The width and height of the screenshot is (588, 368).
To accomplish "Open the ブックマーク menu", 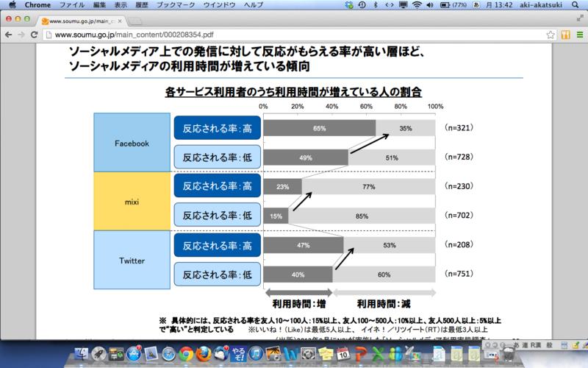I will 176,5.
